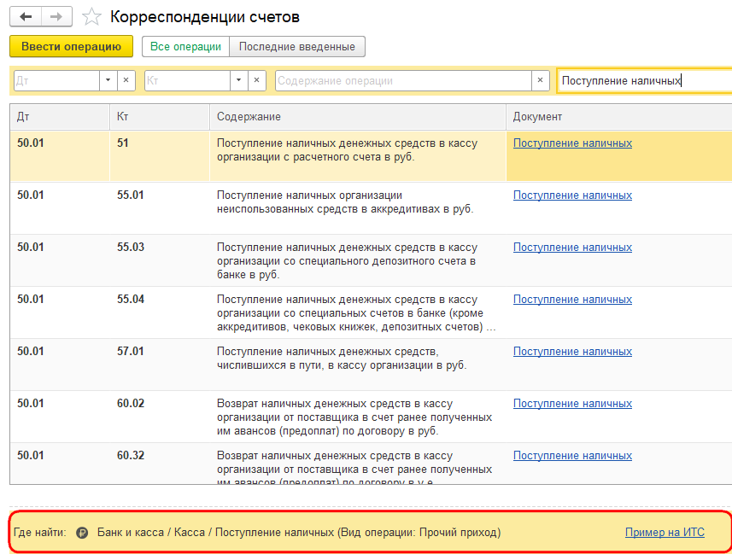This screenshot has width=732, height=560.
Task: Select credit account cell 55.04
Action: click(159, 312)
